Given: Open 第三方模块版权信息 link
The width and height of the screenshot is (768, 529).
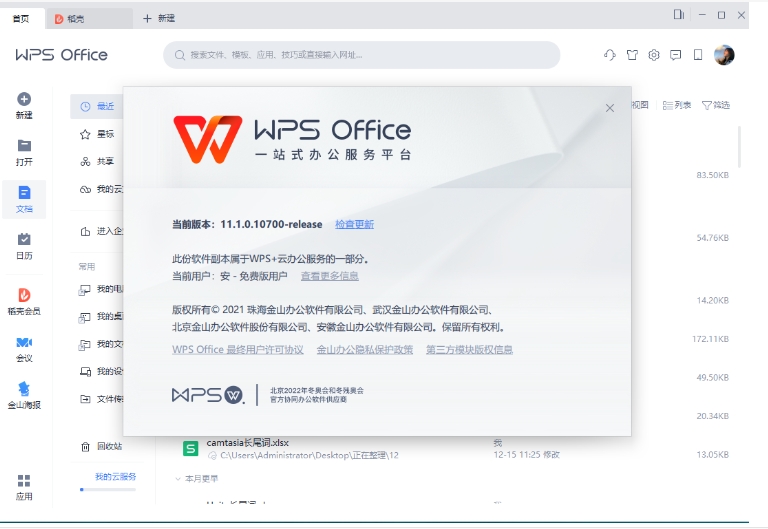Looking at the screenshot, I should pos(469,350).
